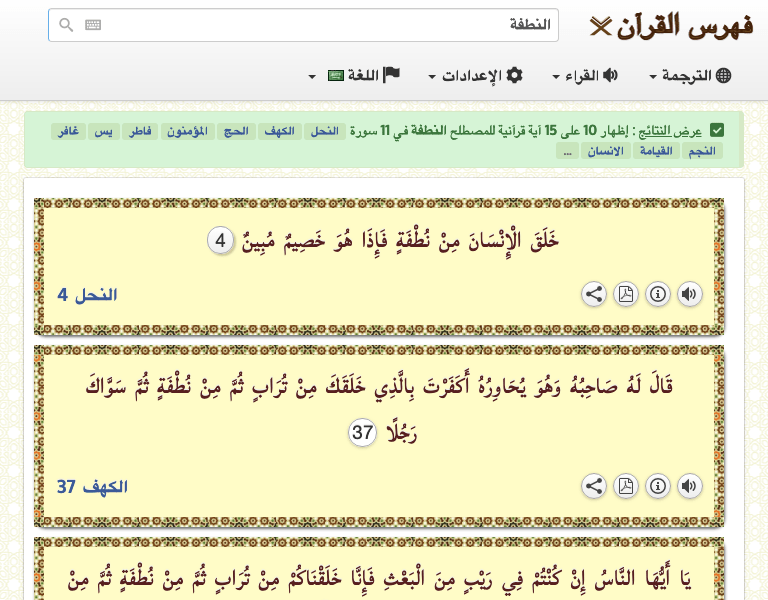Show info for Al-Kahf verse 37
This screenshot has width=768, height=600.
coord(657,486)
